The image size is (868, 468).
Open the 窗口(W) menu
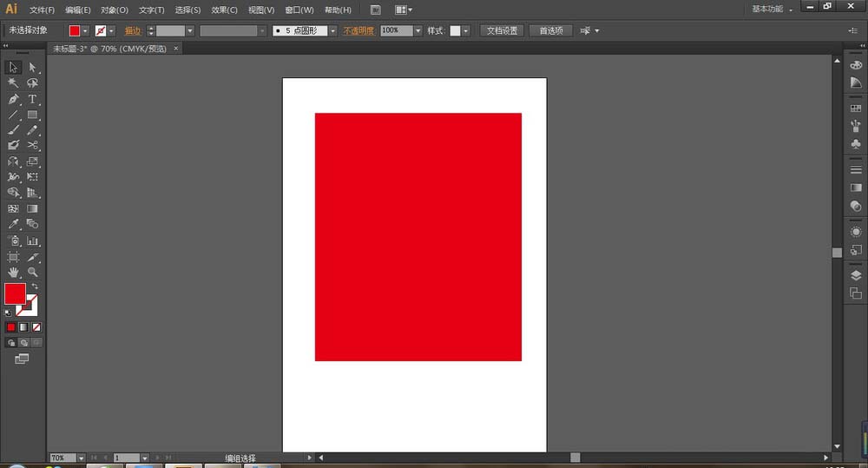tap(299, 10)
